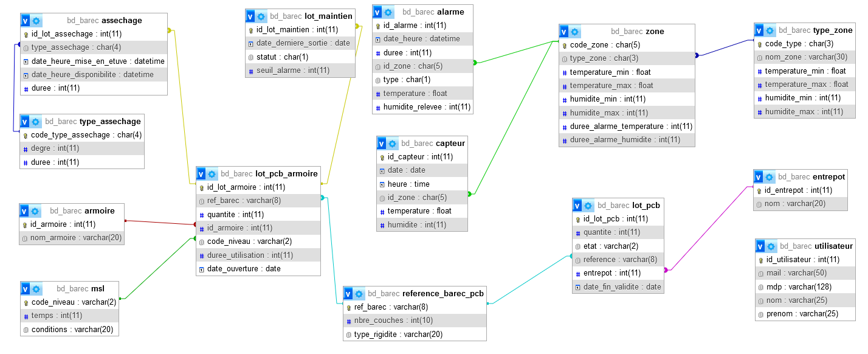Open gear options for the capteur table
868x354 pixels.
(393, 144)
